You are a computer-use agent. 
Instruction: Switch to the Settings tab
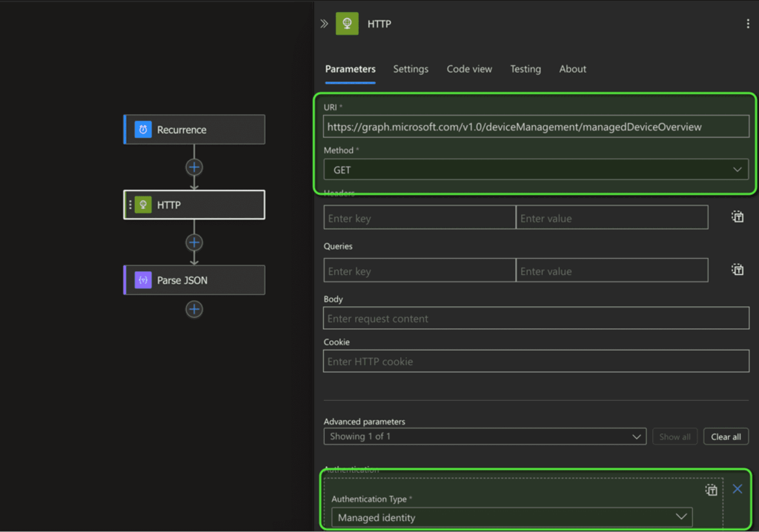(x=411, y=69)
